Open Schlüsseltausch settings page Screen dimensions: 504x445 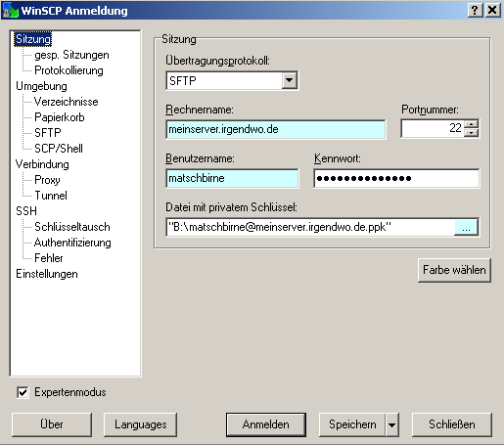click(x=72, y=227)
